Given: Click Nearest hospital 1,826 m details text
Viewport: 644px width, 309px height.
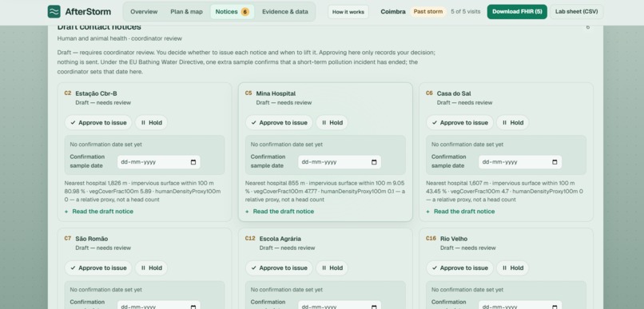Looking at the screenshot, I should coord(143,191).
